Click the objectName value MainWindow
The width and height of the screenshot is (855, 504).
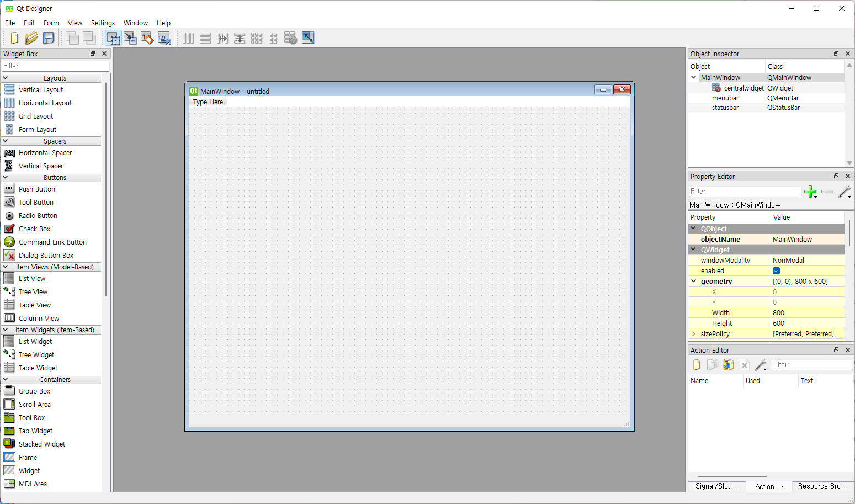click(x=808, y=239)
